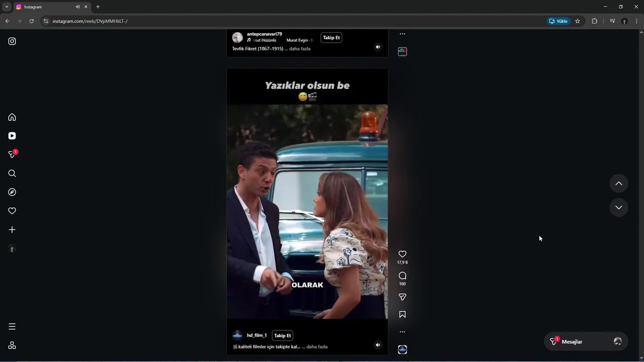Open the More hamburger menu
The height and width of the screenshot is (362, 644).
click(x=12, y=327)
